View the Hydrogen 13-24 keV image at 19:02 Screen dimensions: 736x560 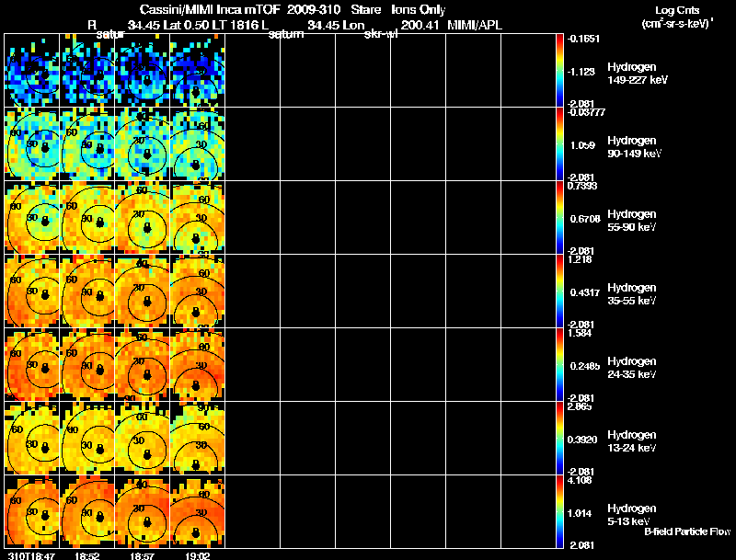click(x=198, y=439)
